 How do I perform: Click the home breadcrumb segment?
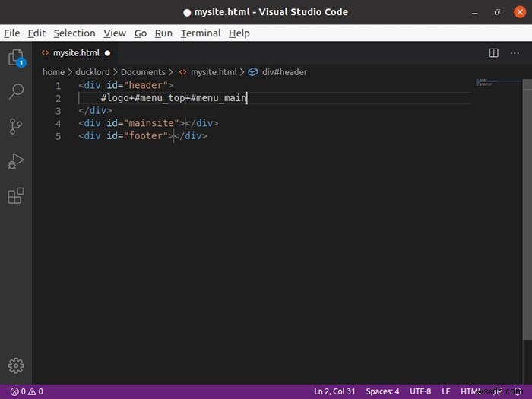pos(54,72)
